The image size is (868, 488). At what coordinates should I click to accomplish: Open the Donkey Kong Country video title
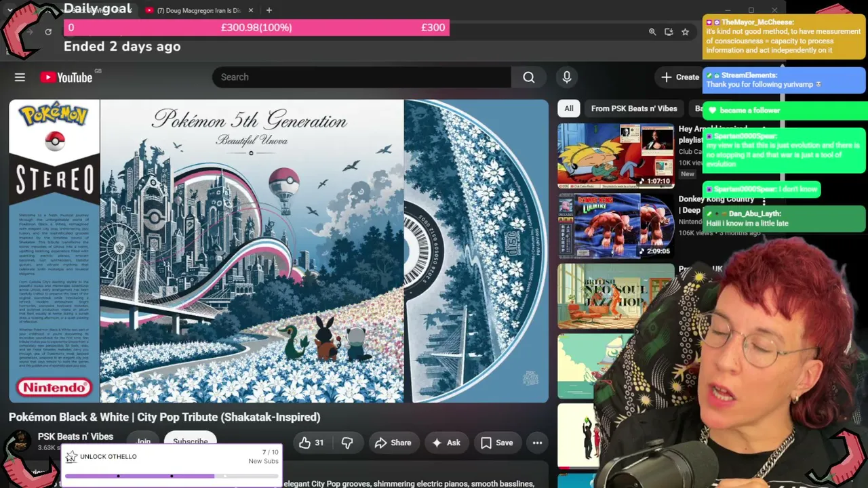tap(717, 205)
